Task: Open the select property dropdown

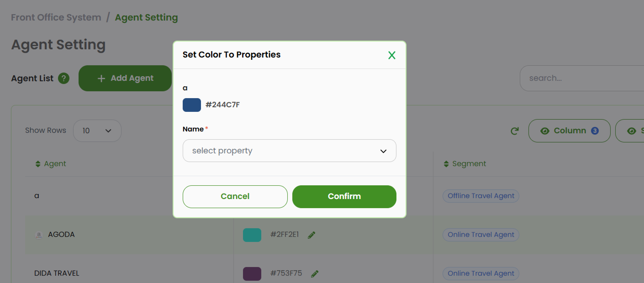Action: click(289, 151)
